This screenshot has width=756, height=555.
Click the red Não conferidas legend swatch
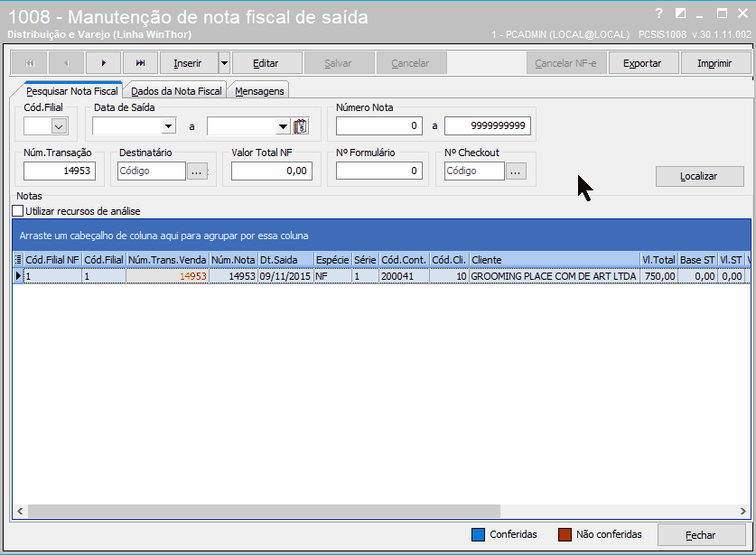[x=565, y=535]
